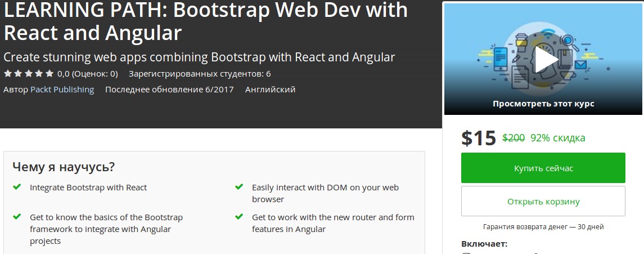This screenshot has height=254, width=644.
Task: Click the checkmark beside Integrate Bootstrap with React
Action: 17,187
